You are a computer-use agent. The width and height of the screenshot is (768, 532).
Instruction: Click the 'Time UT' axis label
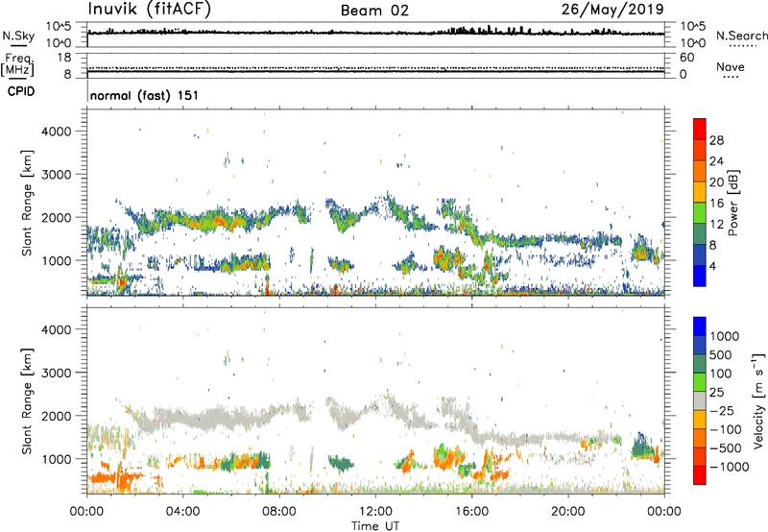(375, 526)
